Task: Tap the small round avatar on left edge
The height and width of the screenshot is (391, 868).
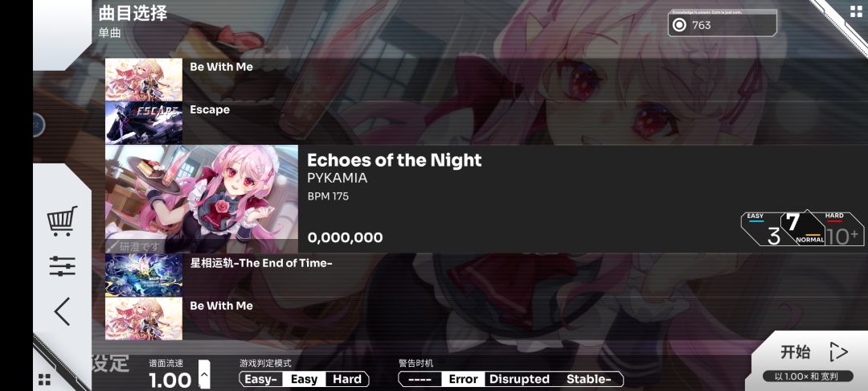Action: pos(38,126)
